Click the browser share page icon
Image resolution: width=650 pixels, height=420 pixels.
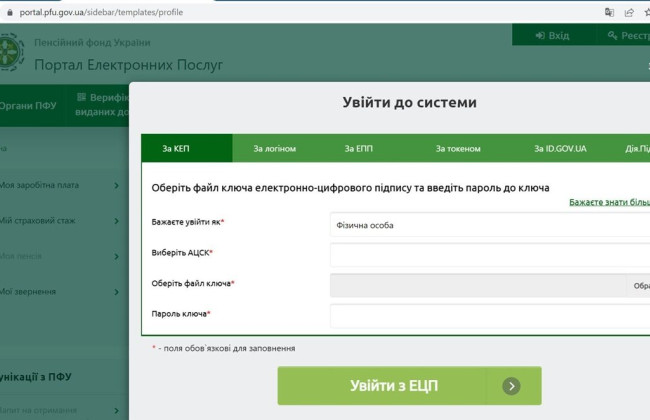pos(629,12)
